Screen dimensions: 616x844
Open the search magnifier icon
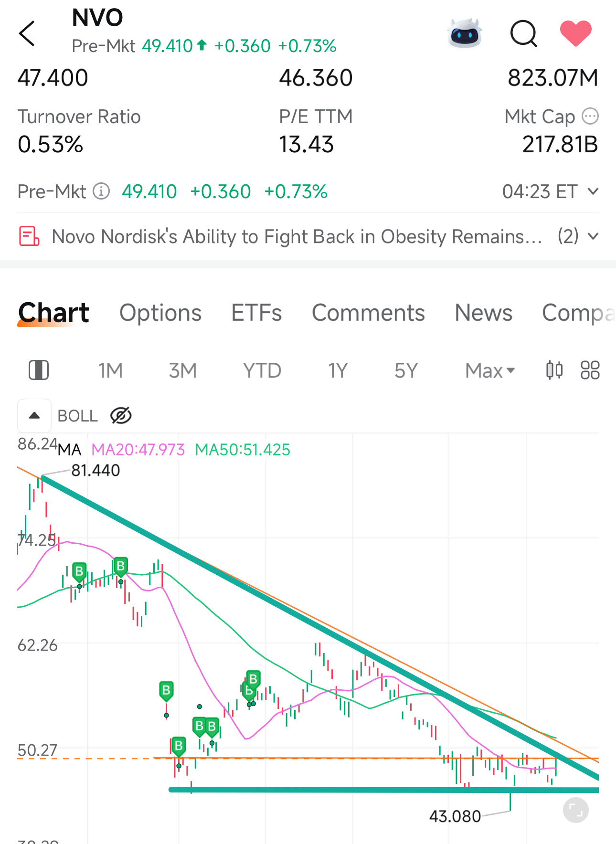point(524,33)
